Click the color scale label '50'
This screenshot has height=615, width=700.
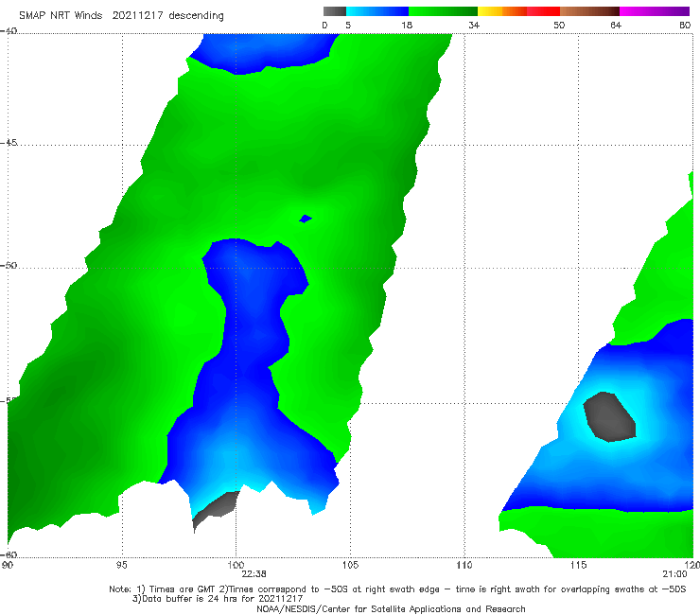[559, 26]
